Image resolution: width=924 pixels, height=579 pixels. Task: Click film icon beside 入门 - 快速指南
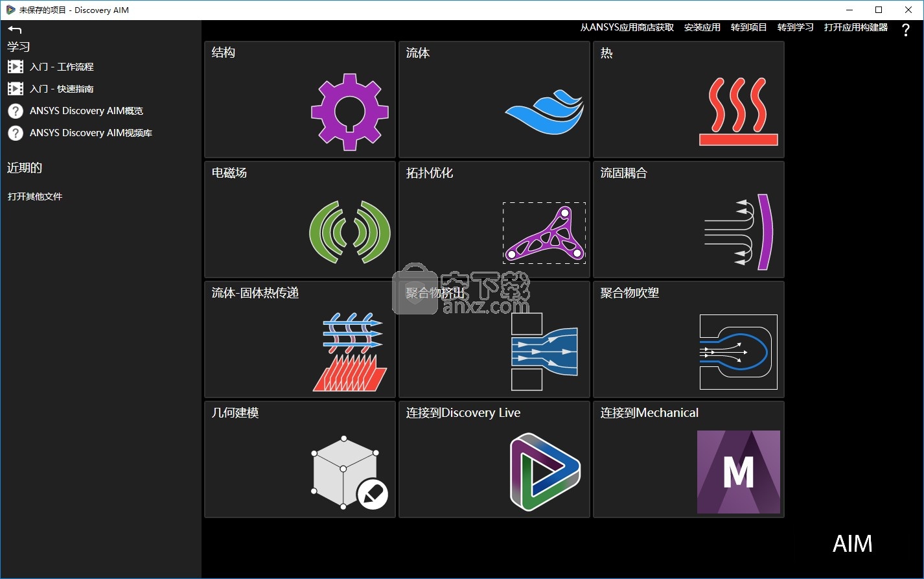(x=16, y=89)
